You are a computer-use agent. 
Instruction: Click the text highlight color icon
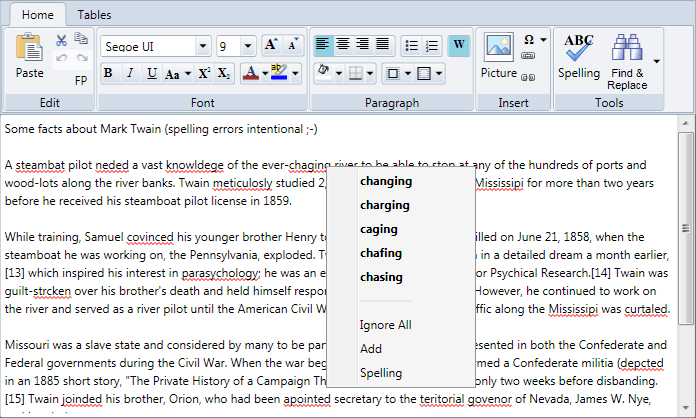(279, 73)
